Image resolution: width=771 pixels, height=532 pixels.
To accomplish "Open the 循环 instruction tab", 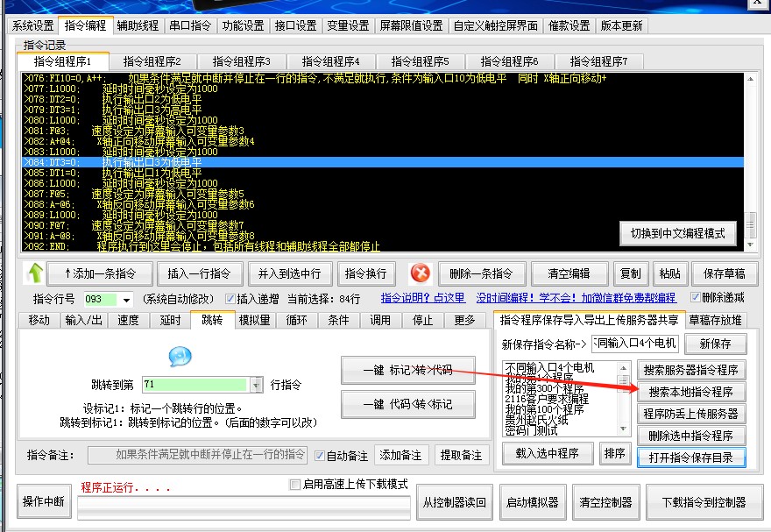I will tap(296, 321).
